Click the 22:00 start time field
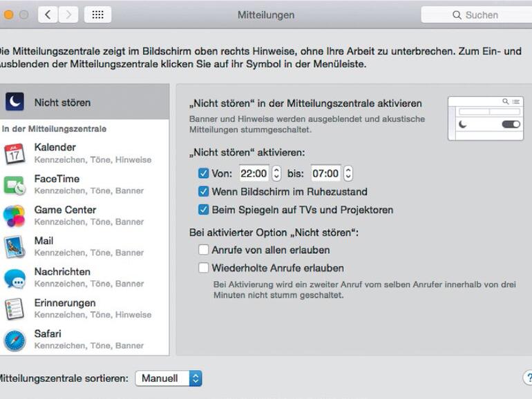The height and width of the screenshot is (399, 532). click(254, 173)
